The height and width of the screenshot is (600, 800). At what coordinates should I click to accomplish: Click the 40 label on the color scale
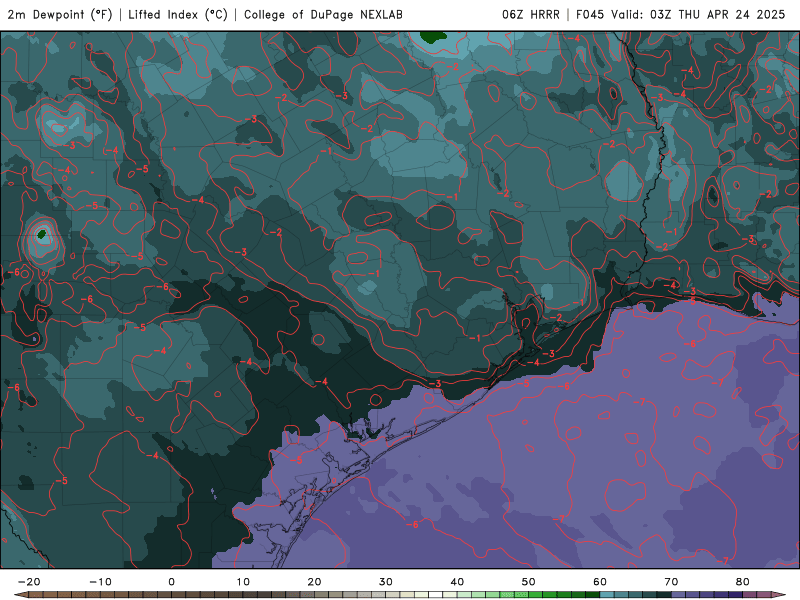(x=457, y=582)
